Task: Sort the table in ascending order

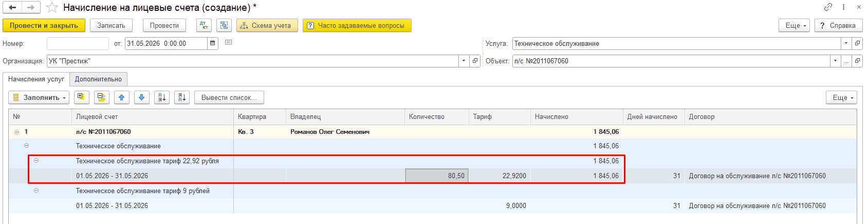Action: pos(162,97)
